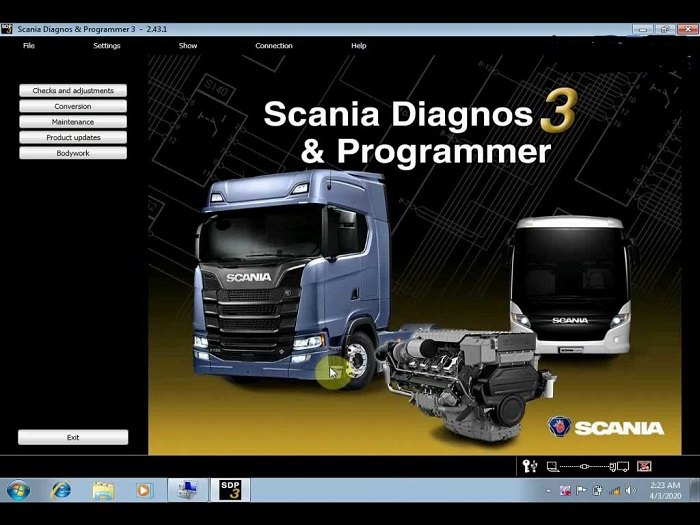The width and height of the screenshot is (700, 525).
Task: Open the Bodywork section
Action: point(73,153)
